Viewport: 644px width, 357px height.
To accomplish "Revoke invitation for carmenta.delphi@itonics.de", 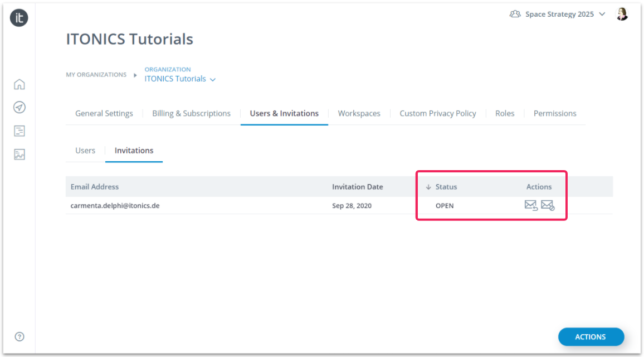I will point(548,205).
